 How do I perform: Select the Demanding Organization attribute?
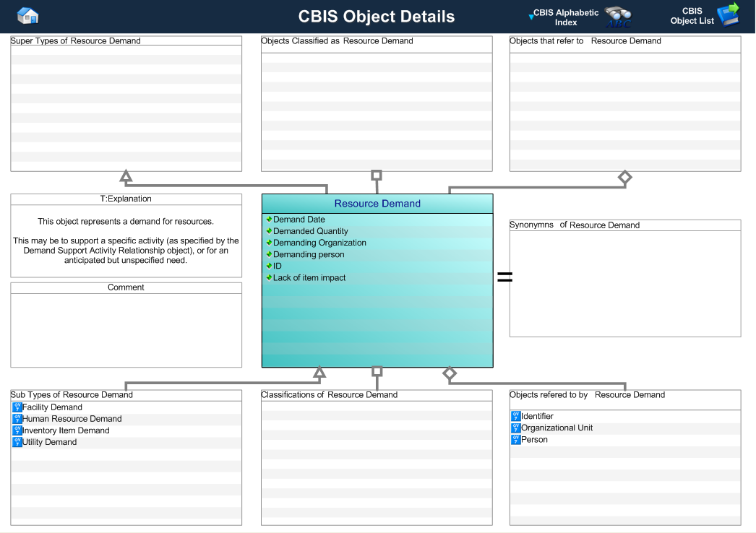319,243
